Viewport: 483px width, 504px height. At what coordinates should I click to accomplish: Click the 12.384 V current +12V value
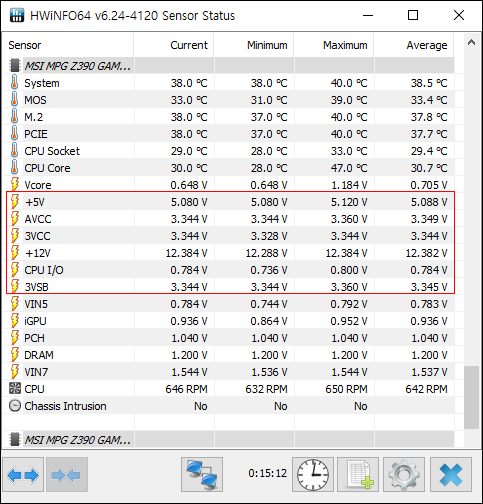(x=186, y=253)
